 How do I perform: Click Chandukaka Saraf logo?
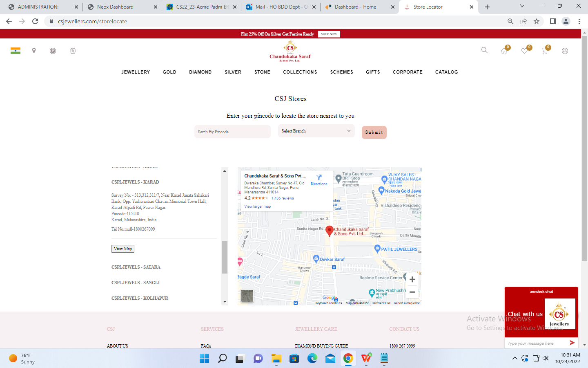290,51
